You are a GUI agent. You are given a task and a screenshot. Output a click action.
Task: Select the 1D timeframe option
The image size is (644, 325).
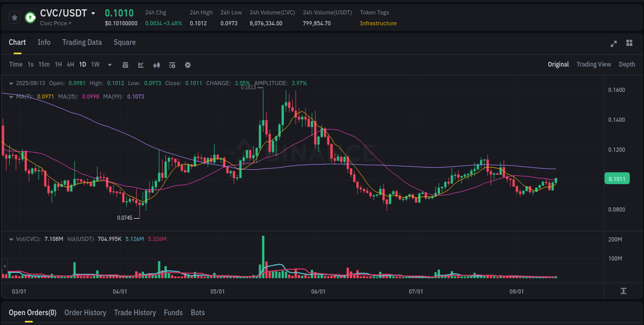click(x=82, y=64)
